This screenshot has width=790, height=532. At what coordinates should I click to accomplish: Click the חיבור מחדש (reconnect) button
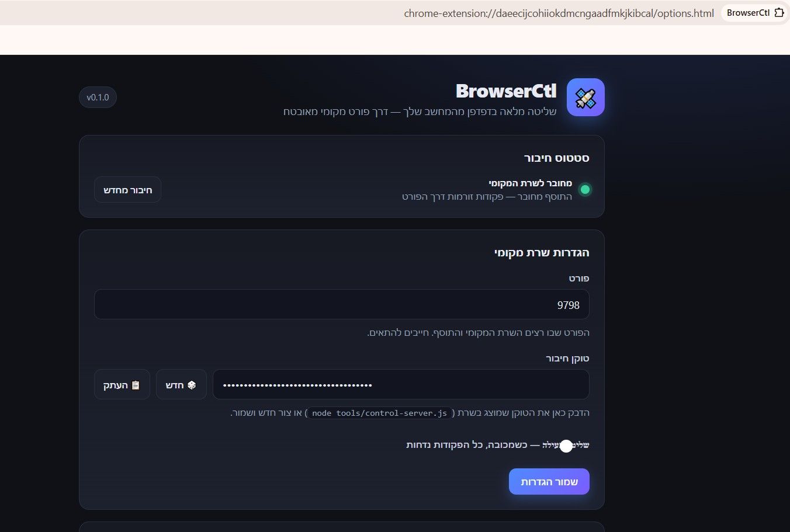click(128, 190)
